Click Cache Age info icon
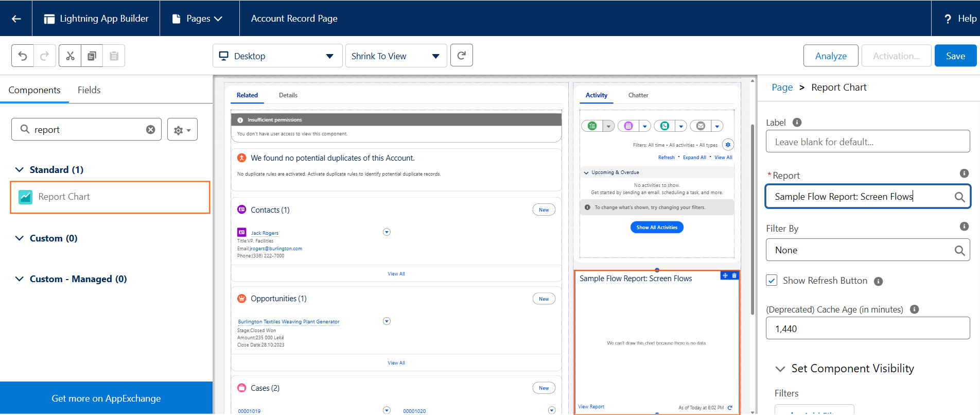The image size is (980, 415). (915, 309)
